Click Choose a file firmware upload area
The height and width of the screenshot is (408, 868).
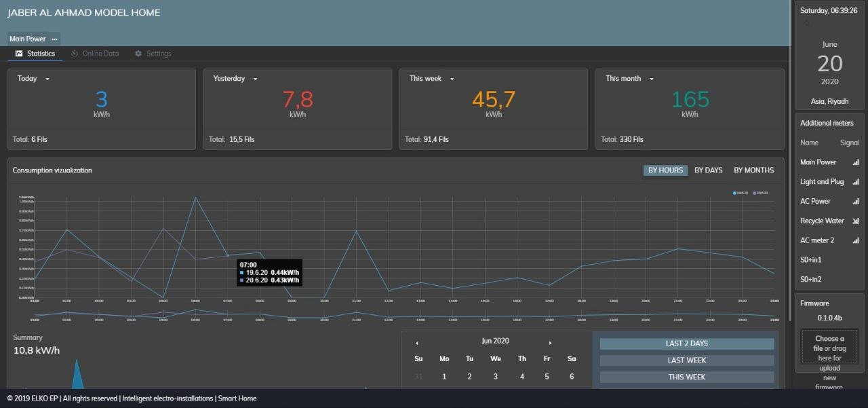pyautogui.click(x=829, y=348)
